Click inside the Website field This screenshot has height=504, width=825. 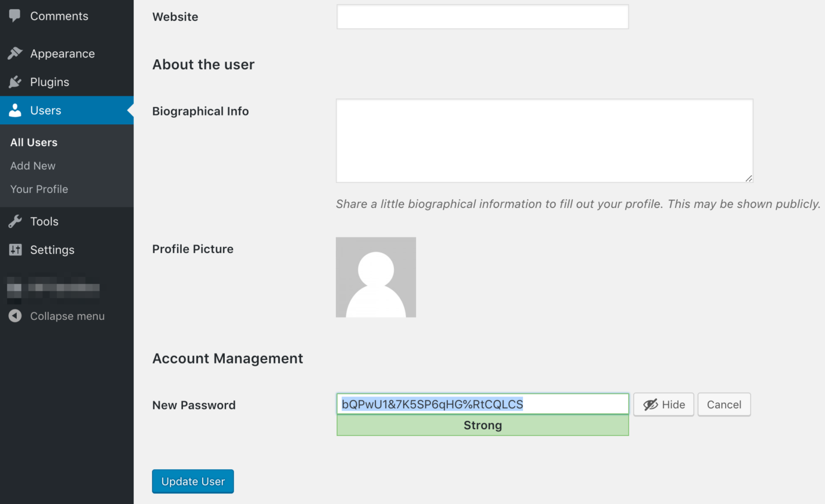coord(482,17)
